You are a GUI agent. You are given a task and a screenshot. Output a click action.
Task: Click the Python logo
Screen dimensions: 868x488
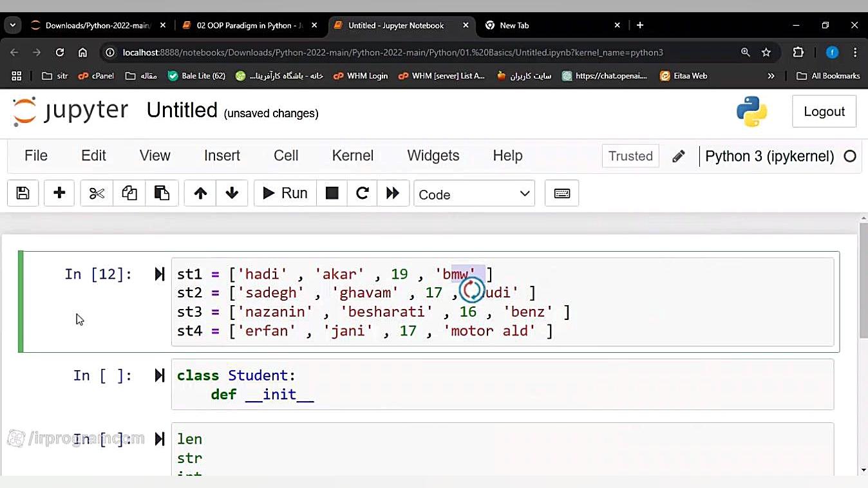[752, 111]
